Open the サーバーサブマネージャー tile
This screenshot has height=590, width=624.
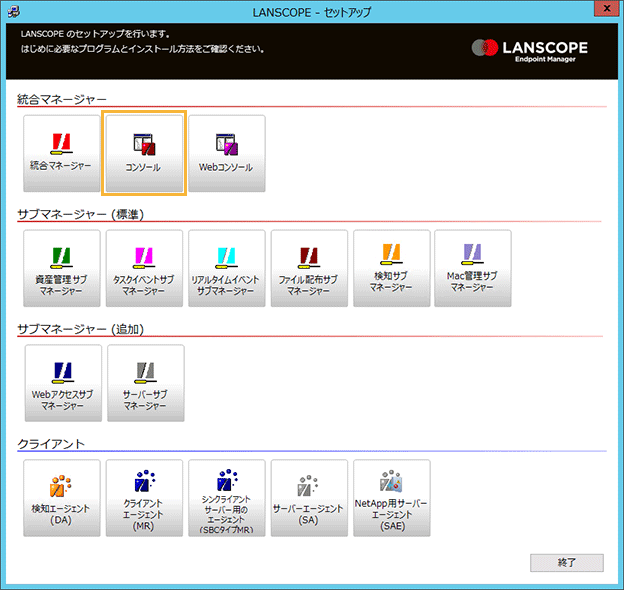click(146, 383)
